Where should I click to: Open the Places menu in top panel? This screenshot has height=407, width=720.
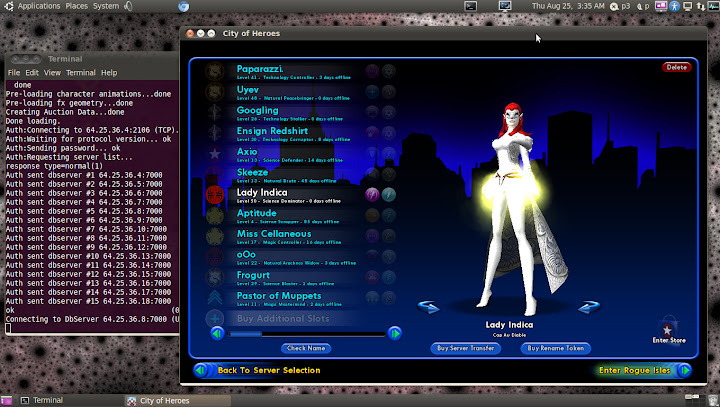tap(76, 6)
